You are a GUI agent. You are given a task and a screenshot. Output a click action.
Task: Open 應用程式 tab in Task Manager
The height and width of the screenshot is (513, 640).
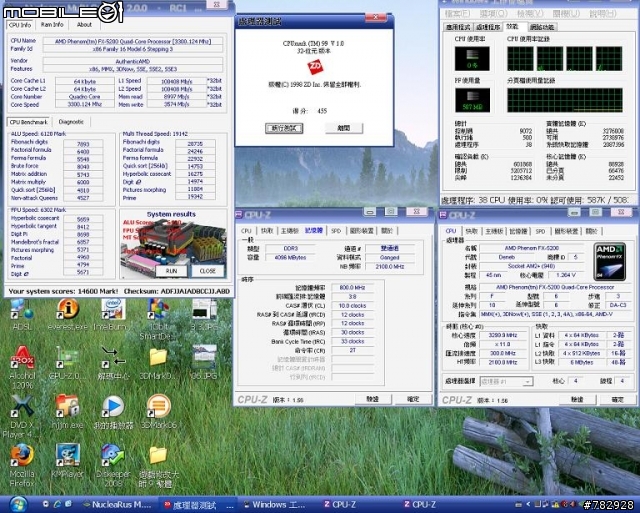458,27
